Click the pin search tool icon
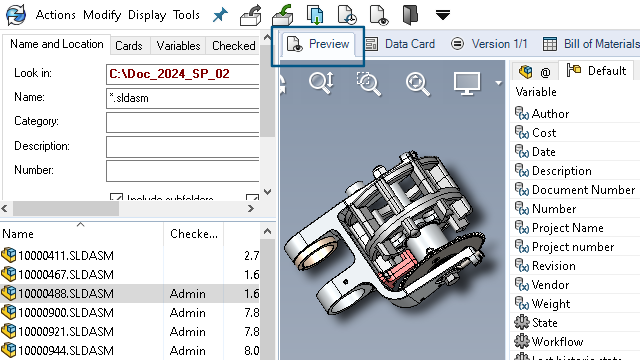This screenshot has height=360, width=640. click(x=220, y=15)
